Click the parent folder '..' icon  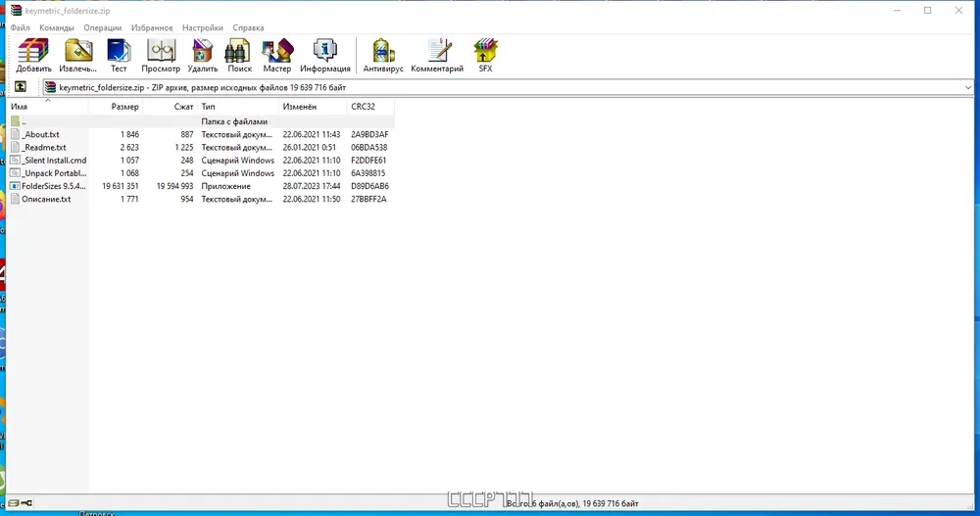(15, 121)
